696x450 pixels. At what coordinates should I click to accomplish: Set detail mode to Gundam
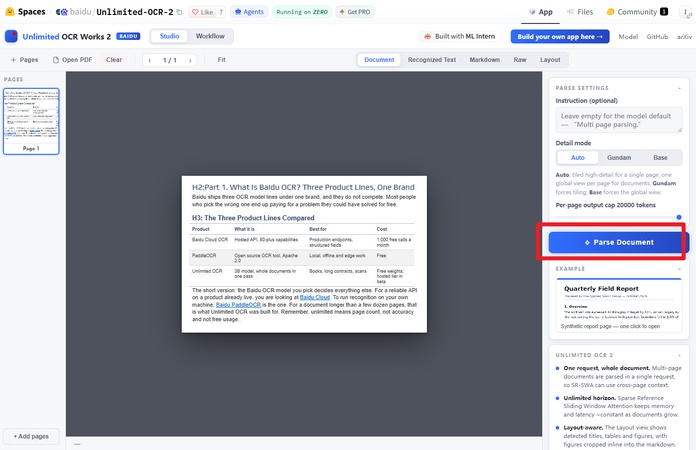click(x=619, y=158)
